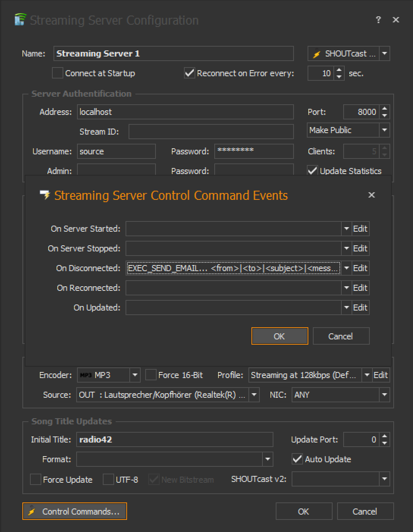Close the Control Command Events dialog
Screen dimensions: 413x532
click(x=372, y=195)
